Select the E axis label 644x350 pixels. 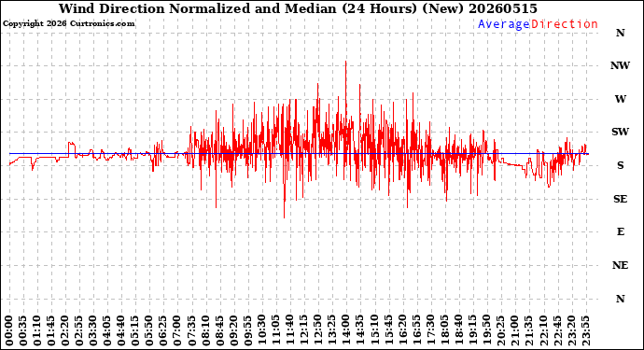coord(620,231)
